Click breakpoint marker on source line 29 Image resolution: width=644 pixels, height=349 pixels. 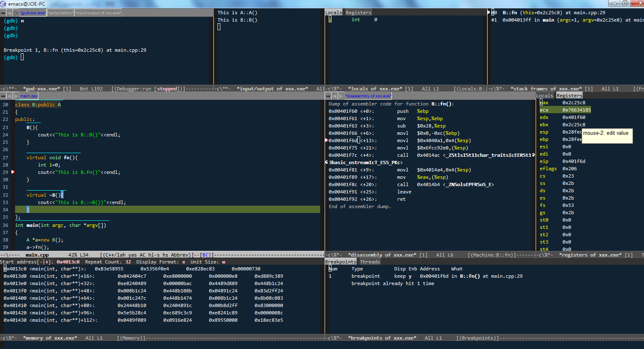[x=13, y=172]
